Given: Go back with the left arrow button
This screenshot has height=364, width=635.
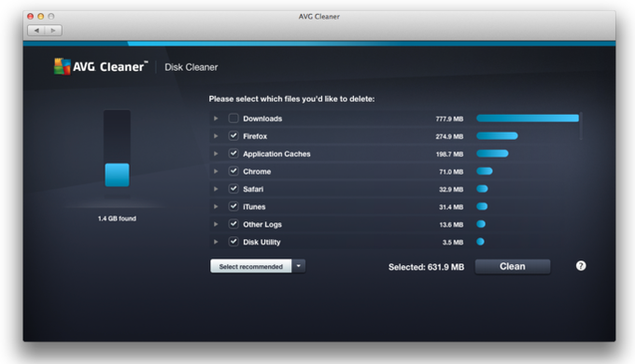Looking at the screenshot, I should pyautogui.click(x=36, y=31).
